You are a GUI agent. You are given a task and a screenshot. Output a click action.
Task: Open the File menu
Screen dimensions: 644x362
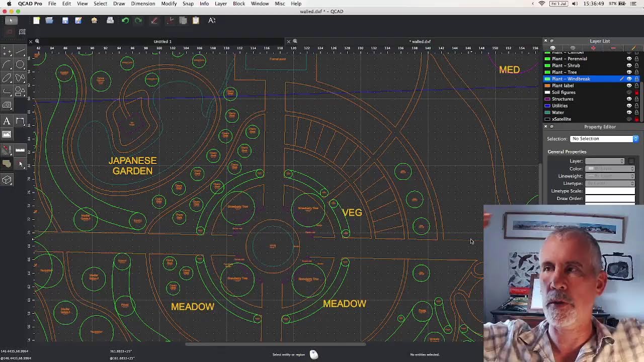(x=52, y=4)
